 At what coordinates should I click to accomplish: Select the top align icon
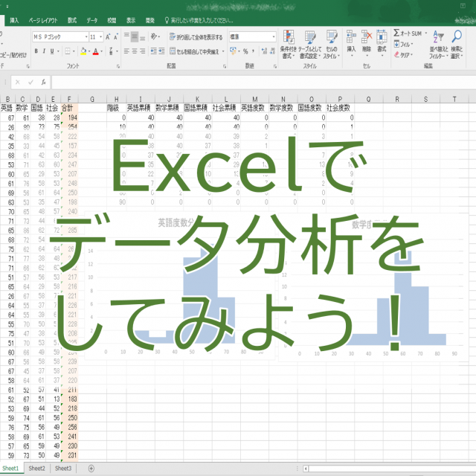(x=126, y=36)
